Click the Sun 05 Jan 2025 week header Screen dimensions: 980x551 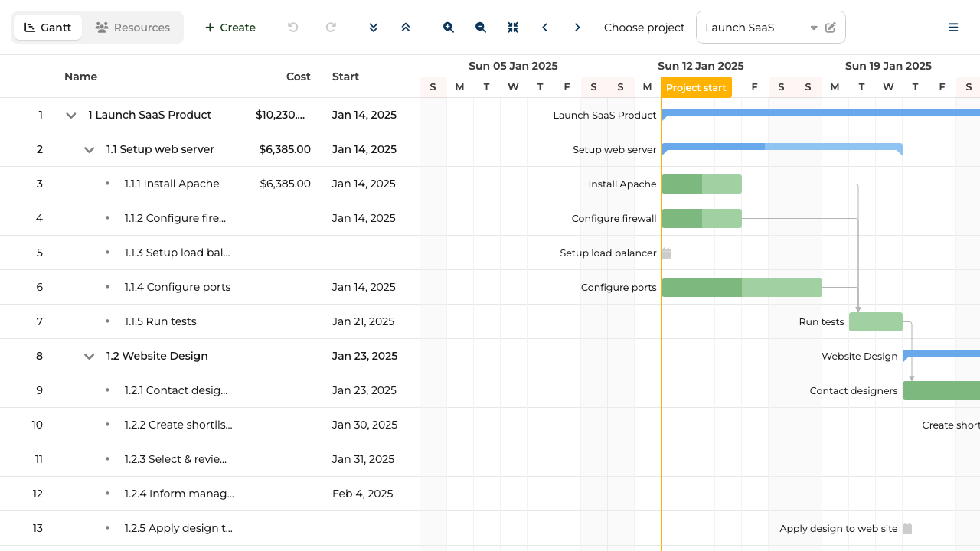[x=513, y=66]
